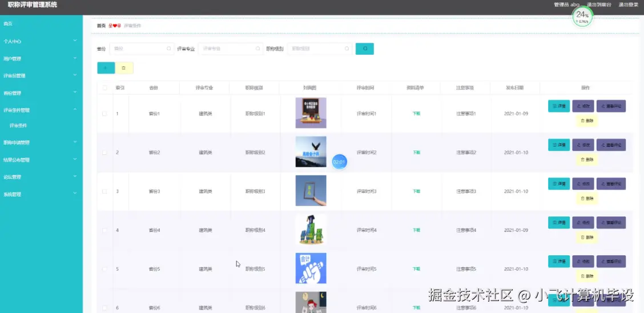Open eagle cover thumbnail in the 省份2 row
Viewport: 644px width, 313px height.
[311, 151]
